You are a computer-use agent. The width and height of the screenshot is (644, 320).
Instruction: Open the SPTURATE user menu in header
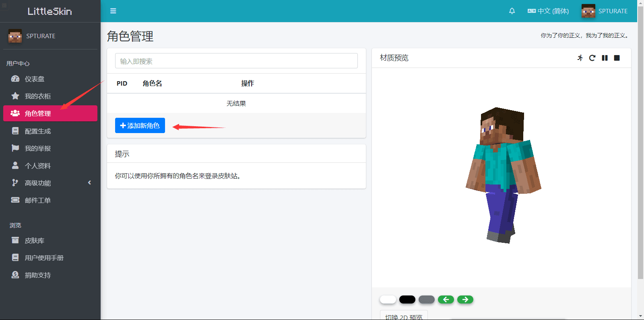tap(605, 11)
